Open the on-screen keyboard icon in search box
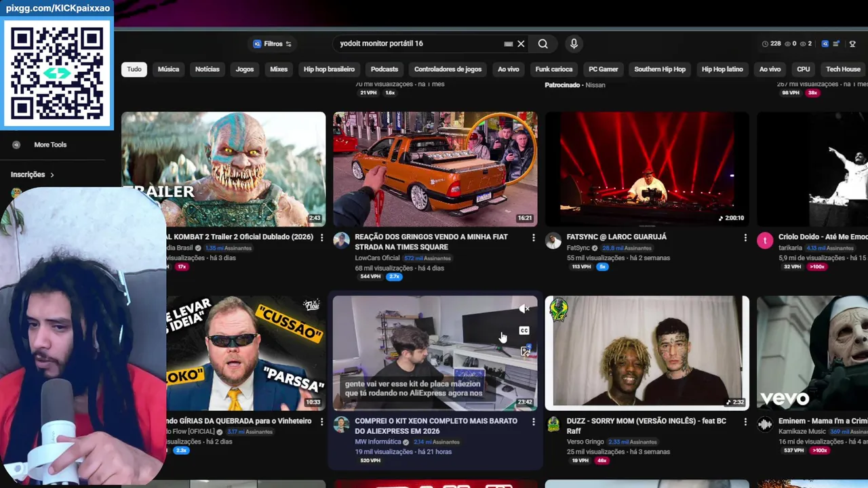868x488 pixels. coord(509,43)
